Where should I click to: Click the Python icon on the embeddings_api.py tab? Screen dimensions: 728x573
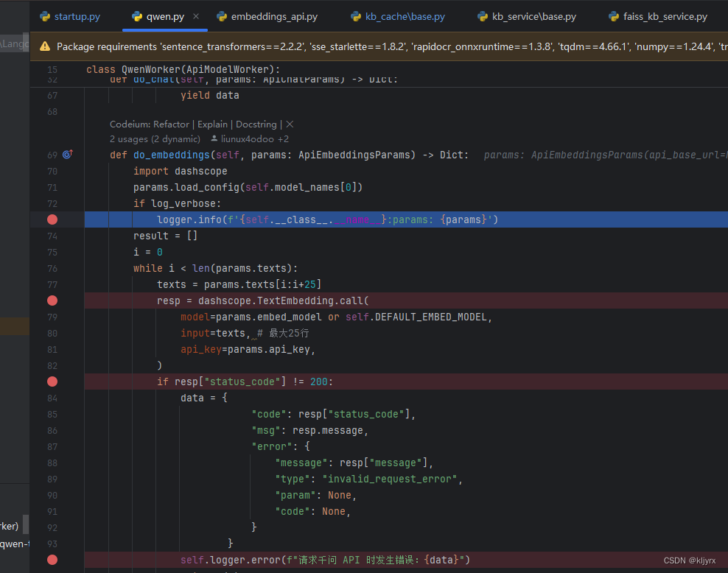click(x=222, y=15)
